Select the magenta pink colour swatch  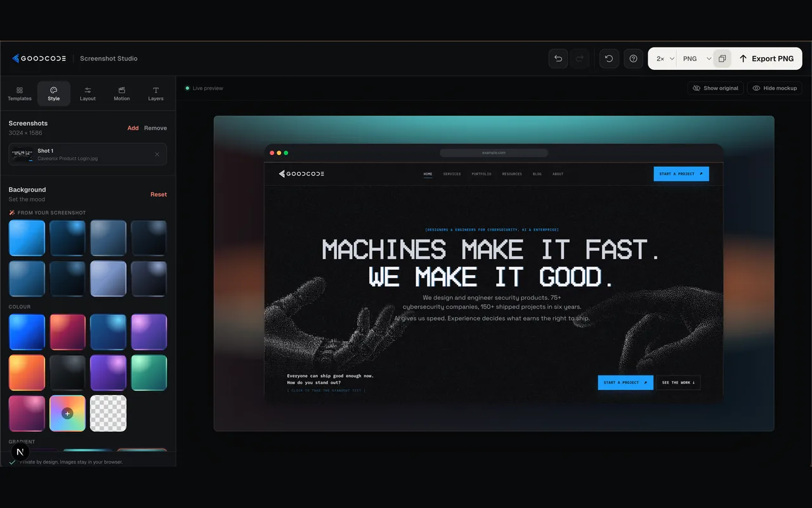click(x=27, y=413)
